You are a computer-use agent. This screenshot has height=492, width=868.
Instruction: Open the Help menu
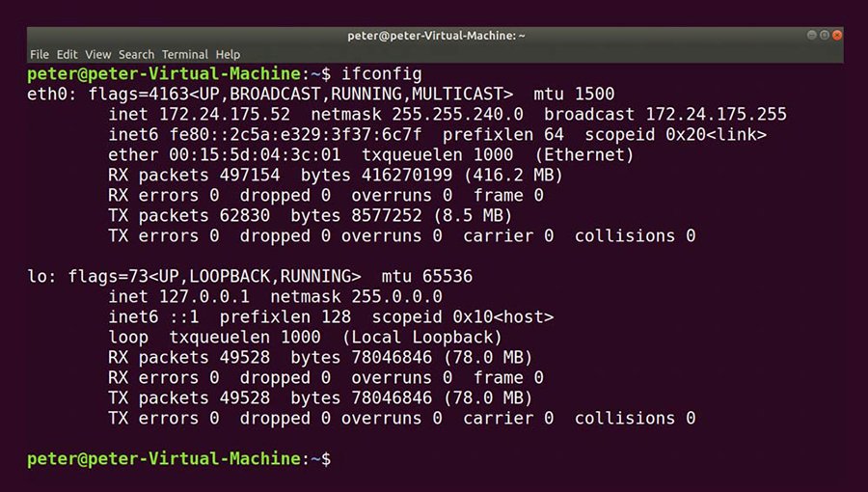click(x=228, y=55)
